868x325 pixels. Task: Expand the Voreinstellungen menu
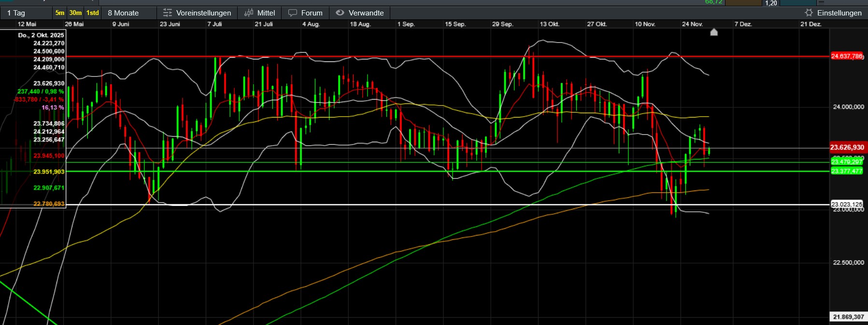(203, 13)
